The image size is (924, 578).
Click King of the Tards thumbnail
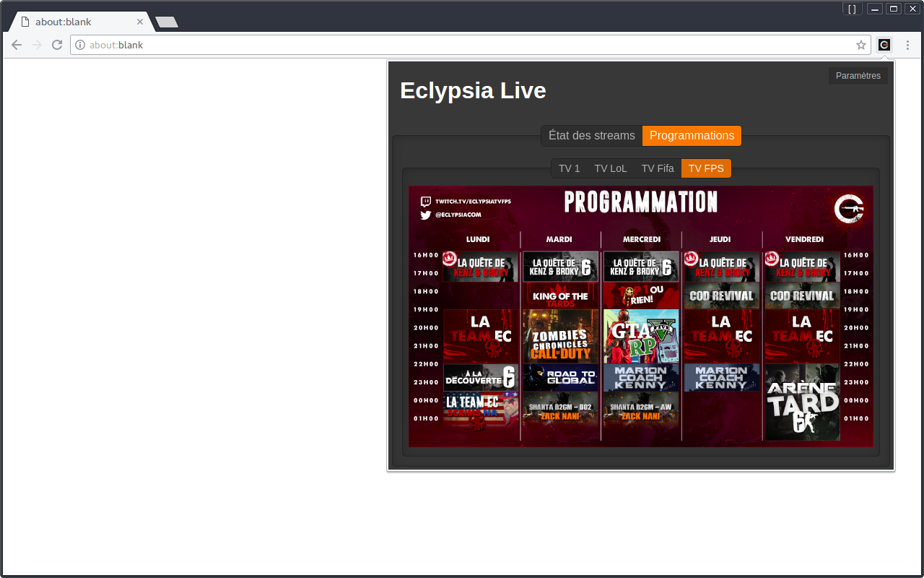click(560, 296)
